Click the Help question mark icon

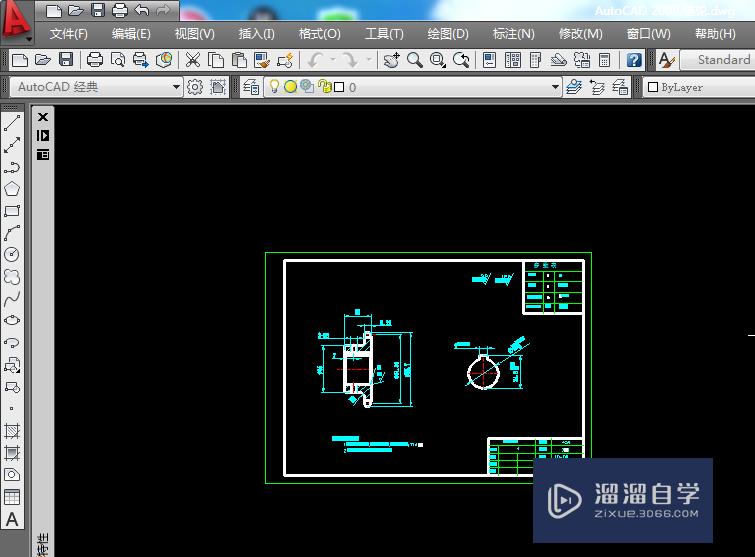click(x=634, y=60)
